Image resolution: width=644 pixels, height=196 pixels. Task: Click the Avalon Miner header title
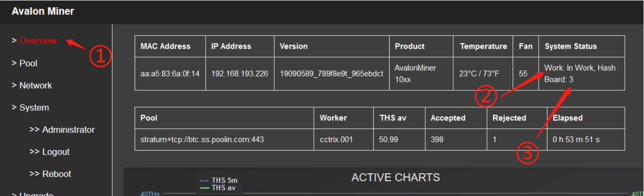[x=43, y=12]
